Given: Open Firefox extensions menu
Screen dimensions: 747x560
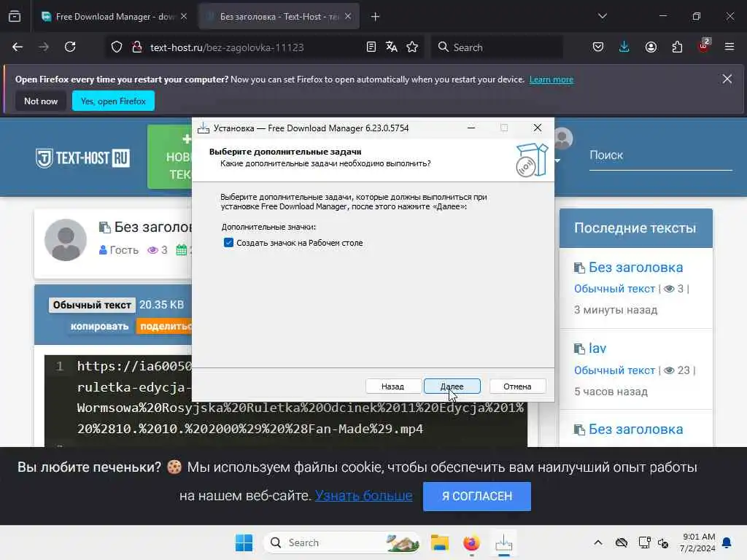Looking at the screenshot, I should [677, 47].
